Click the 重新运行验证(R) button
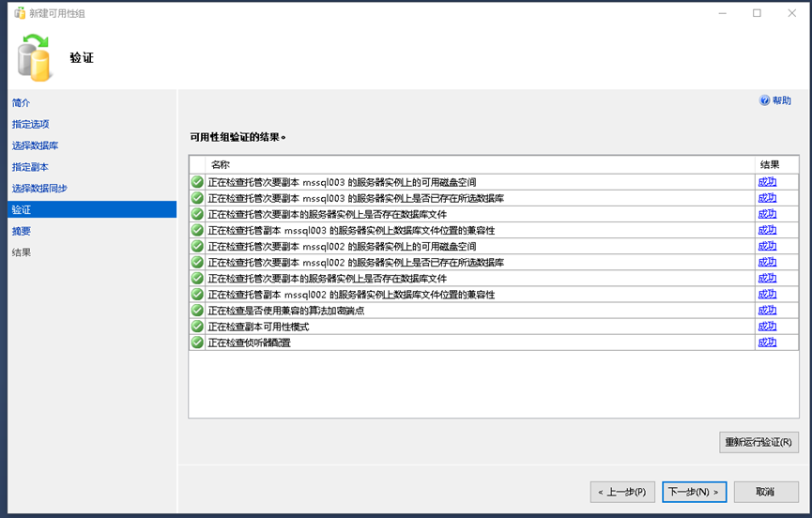The width and height of the screenshot is (812, 518). [x=758, y=442]
